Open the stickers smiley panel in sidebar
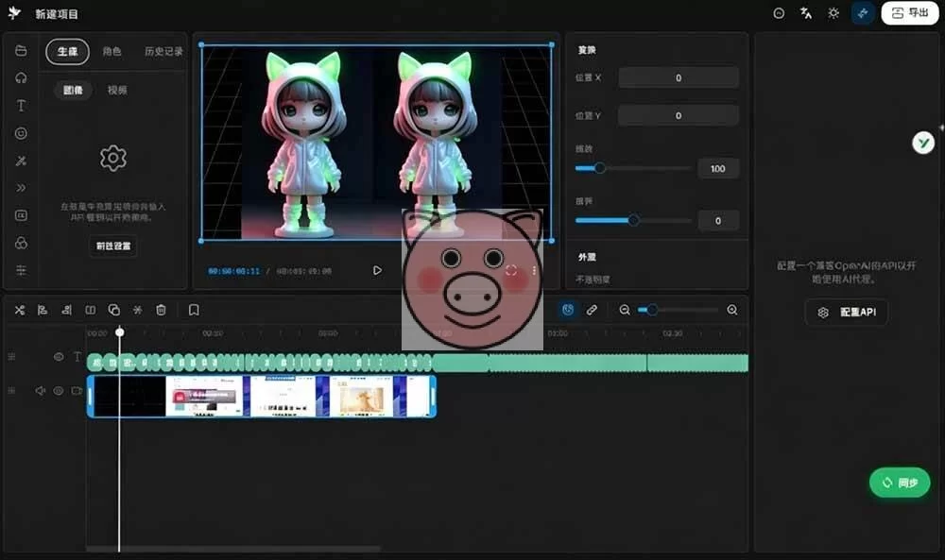This screenshot has height=560, width=945. pos(21,134)
